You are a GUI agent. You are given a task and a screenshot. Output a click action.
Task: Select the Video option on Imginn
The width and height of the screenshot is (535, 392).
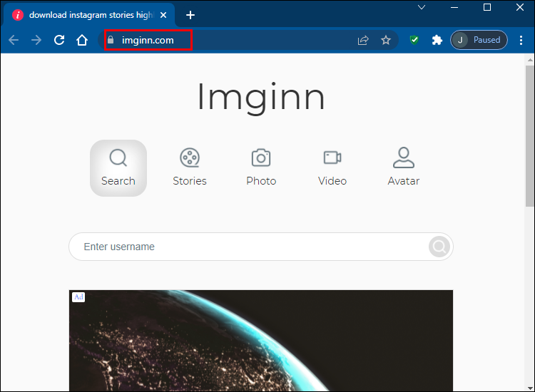coord(332,168)
